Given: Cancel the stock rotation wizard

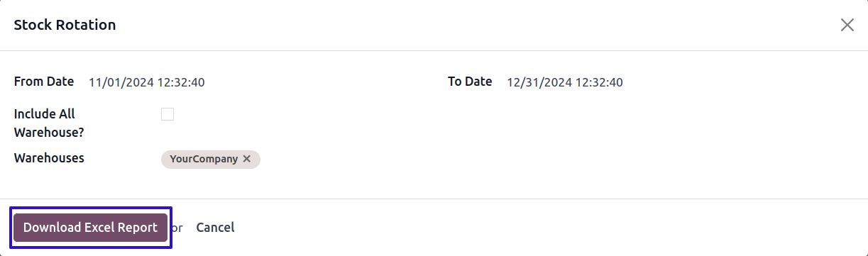Looking at the screenshot, I should pyautogui.click(x=215, y=228).
